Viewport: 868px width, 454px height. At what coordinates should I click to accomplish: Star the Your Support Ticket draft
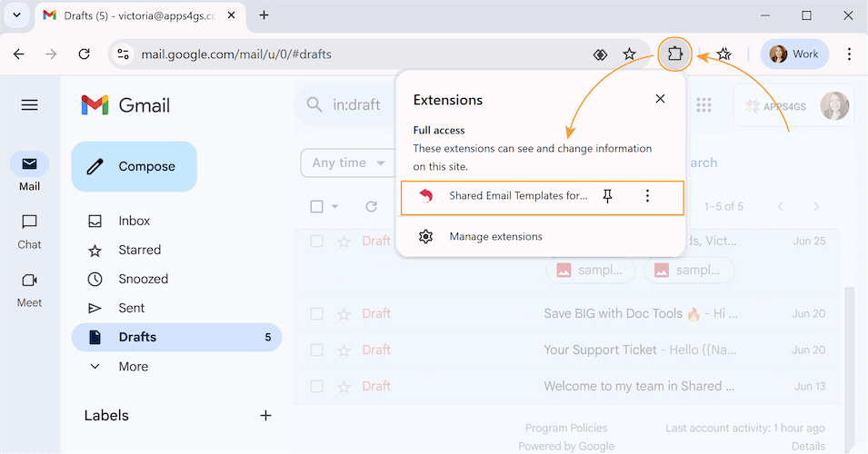[x=344, y=350]
